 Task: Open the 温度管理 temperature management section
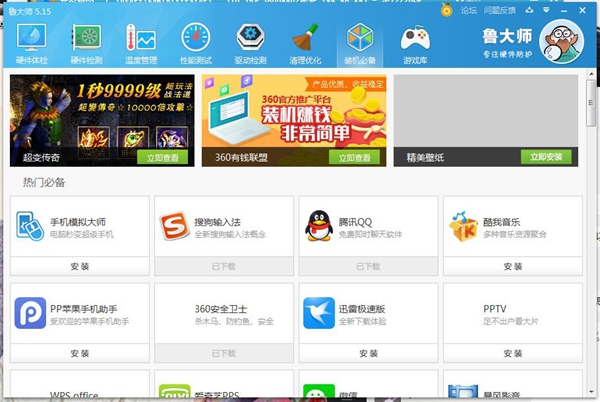141,43
